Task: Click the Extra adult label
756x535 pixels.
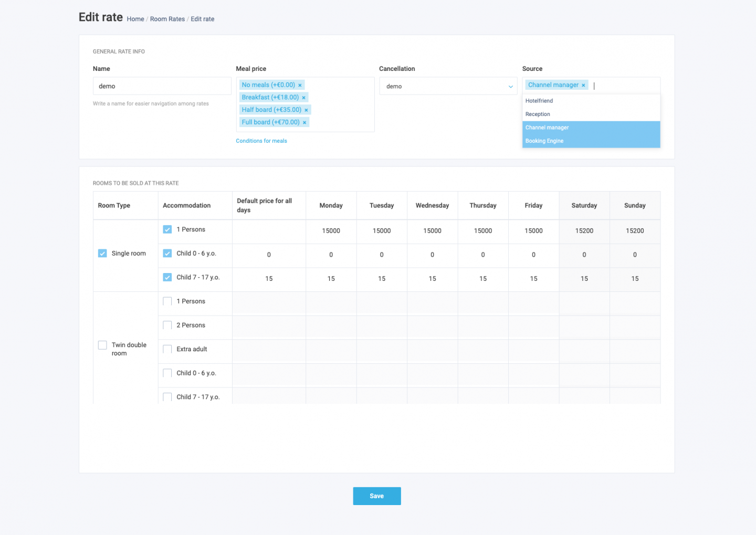Action: 192,349
